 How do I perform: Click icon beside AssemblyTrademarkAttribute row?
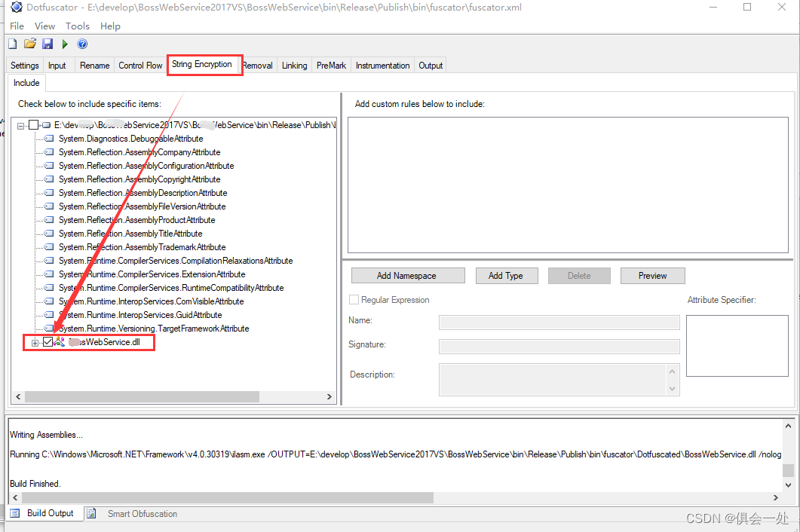(49, 247)
